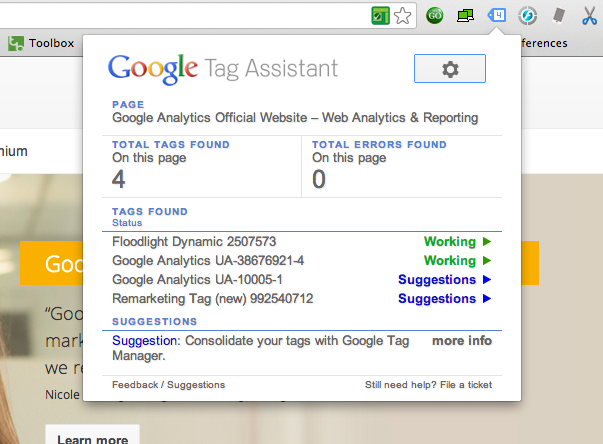Click Working status for UA-38676921-4
This screenshot has width=603, height=444.
click(450, 261)
